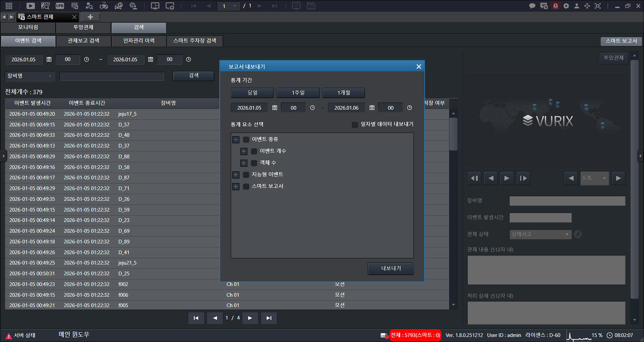644x342 pixels.
Task: Check the 이벤트 개수 checkbox
Action: (x=254, y=151)
